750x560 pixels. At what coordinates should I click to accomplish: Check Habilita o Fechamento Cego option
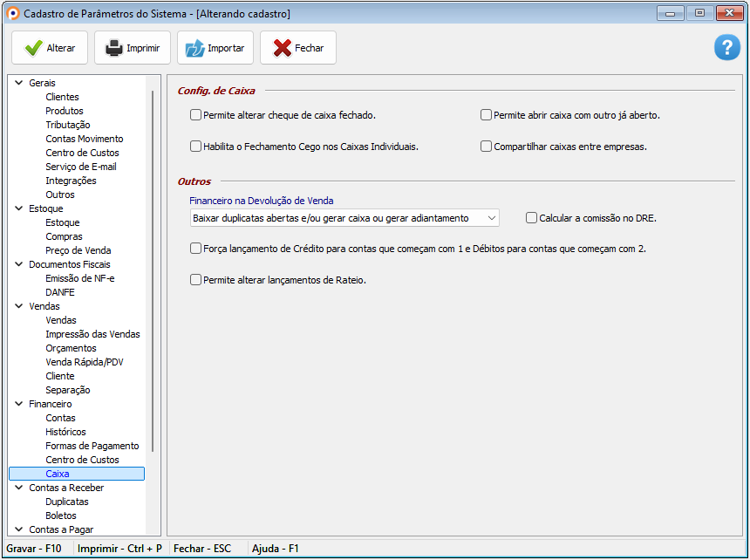195,147
